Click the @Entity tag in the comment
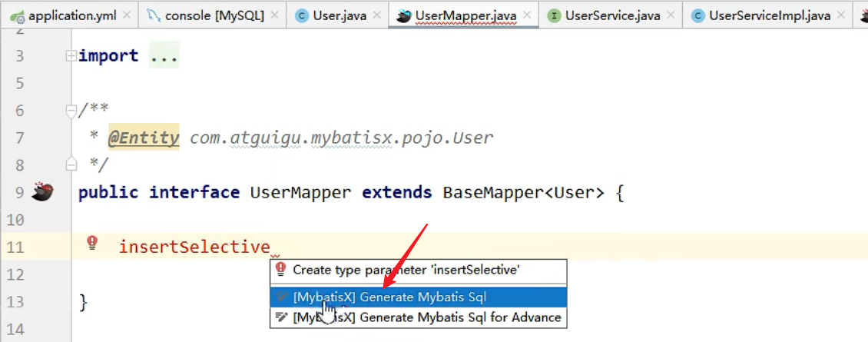 tap(144, 138)
